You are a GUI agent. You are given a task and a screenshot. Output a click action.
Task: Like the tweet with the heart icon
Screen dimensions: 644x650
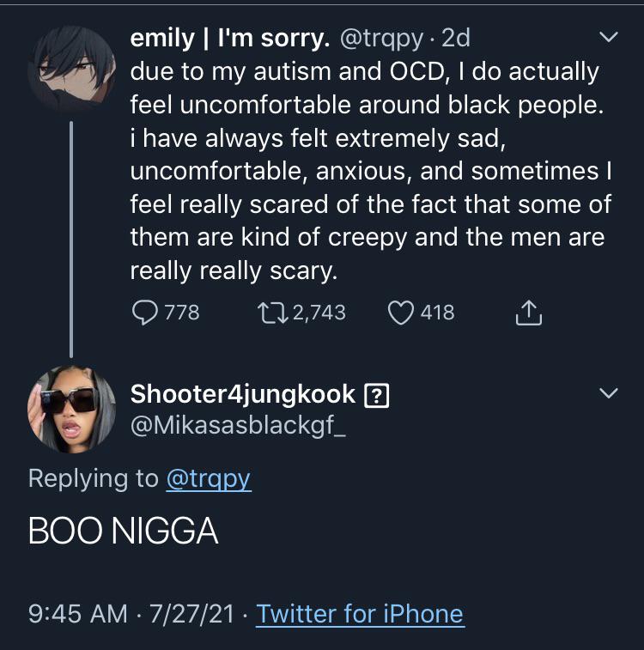point(401,313)
